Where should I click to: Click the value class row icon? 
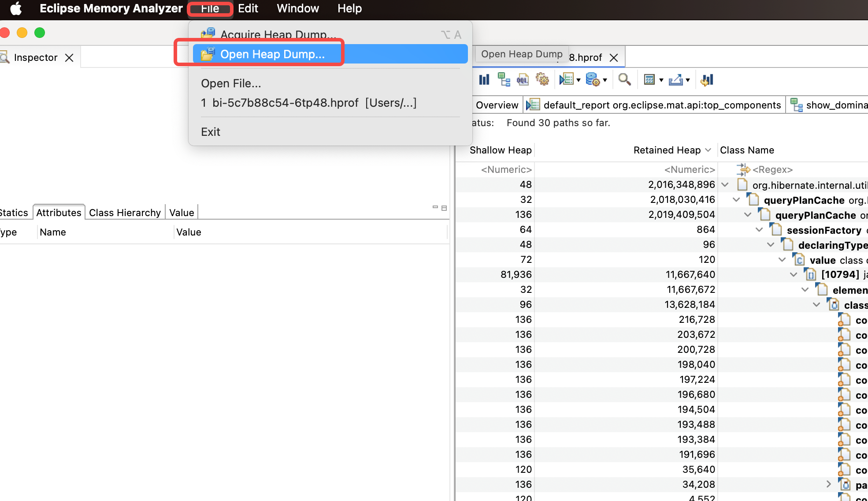point(798,260)
